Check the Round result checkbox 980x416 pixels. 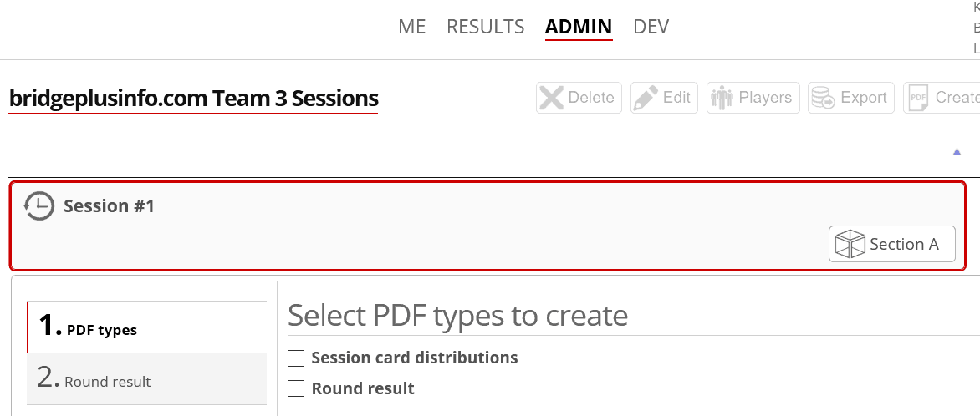pyautogui.click(x=296, y=388)
